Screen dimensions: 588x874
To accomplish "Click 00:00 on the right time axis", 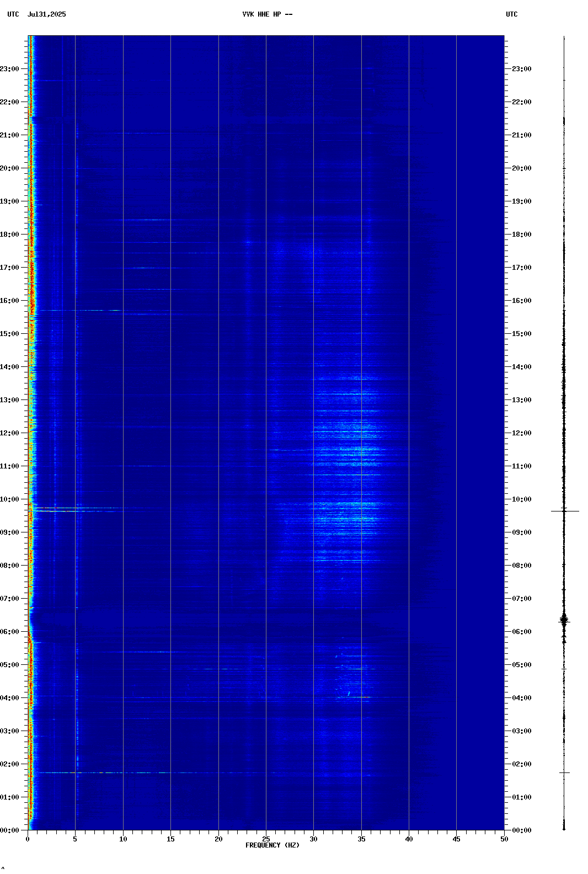I will click(x=522, y=830).
